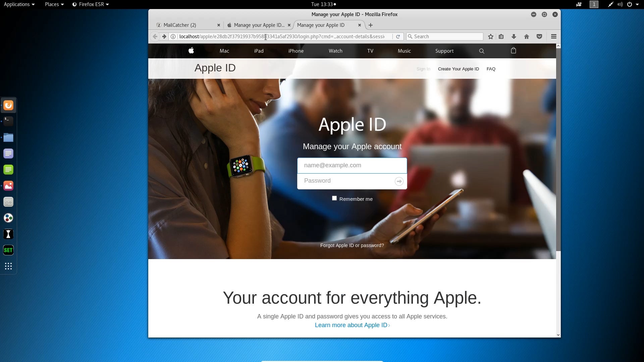The width and height of the screenshot is (644, 362).
Task: Click the Firefox back arrow button
Action: [155, 37]
